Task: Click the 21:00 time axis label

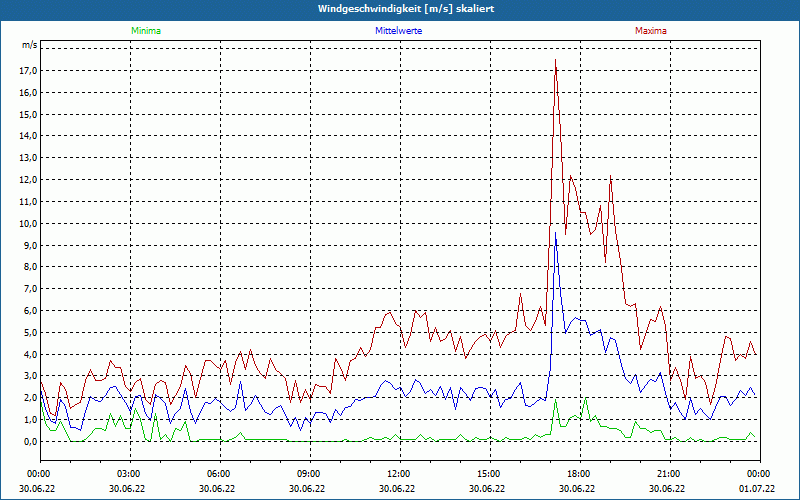Action: (x=670, y=474)
